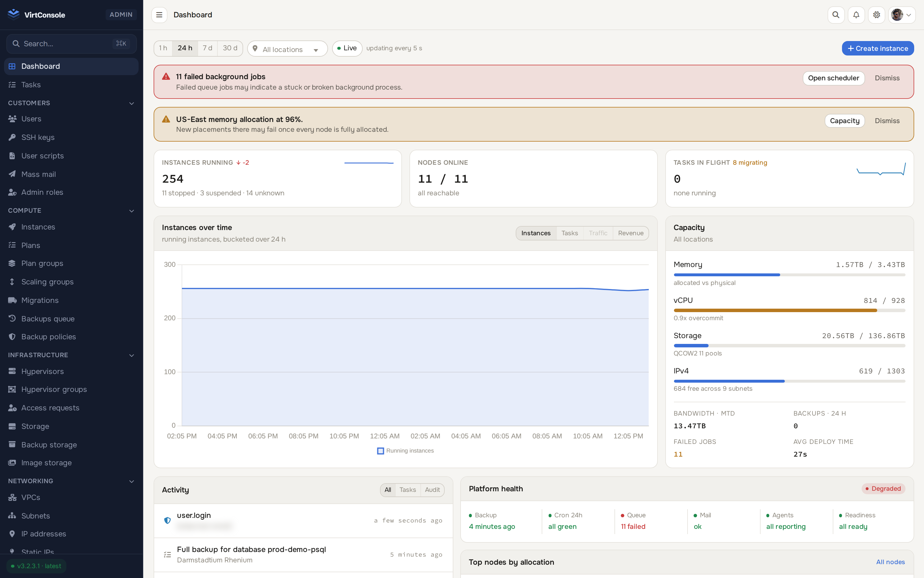
Task: Open Subnets page
Action: click(x=71, y=516)
